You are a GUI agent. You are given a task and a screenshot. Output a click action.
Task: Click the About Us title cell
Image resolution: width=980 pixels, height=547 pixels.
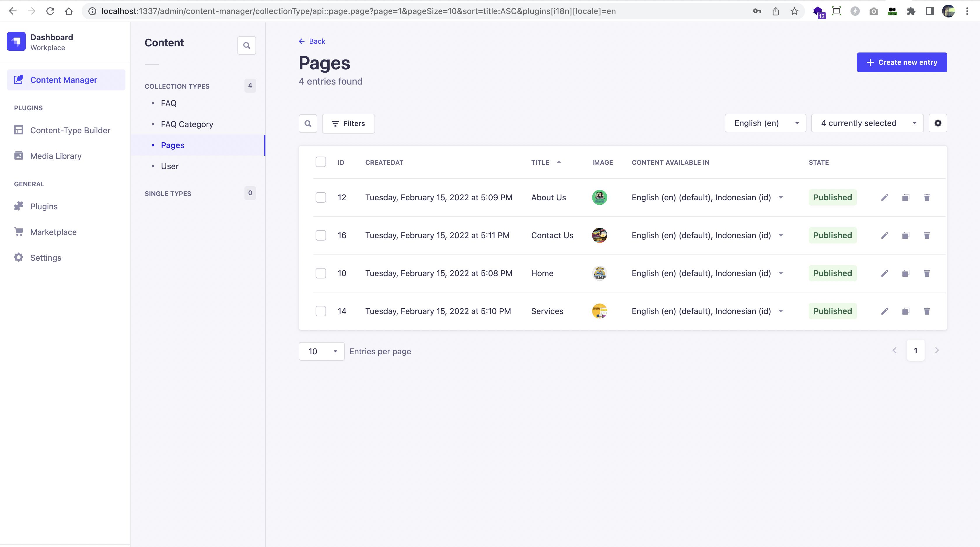[x=549, y=197]
